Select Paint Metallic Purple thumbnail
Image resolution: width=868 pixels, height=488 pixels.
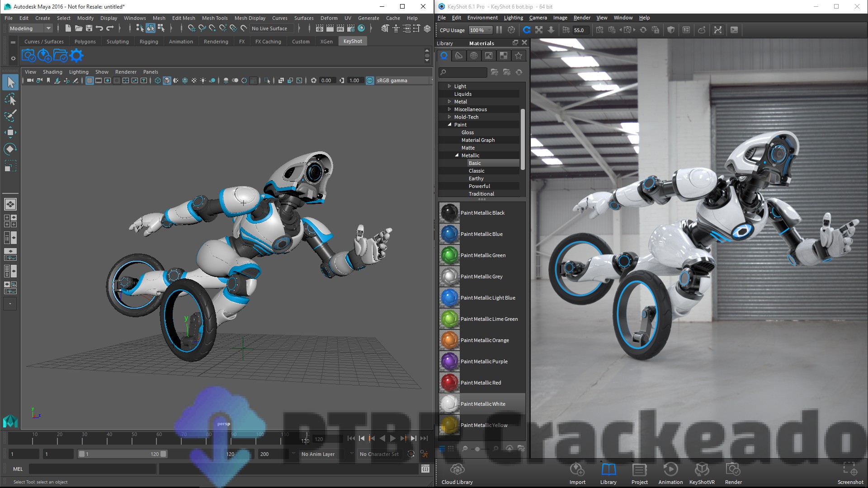coord(449,361)
